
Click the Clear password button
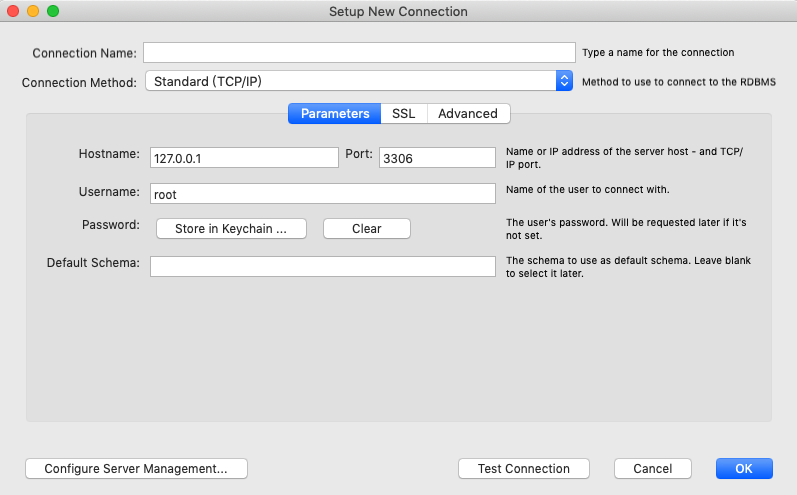tap(366, 229)
